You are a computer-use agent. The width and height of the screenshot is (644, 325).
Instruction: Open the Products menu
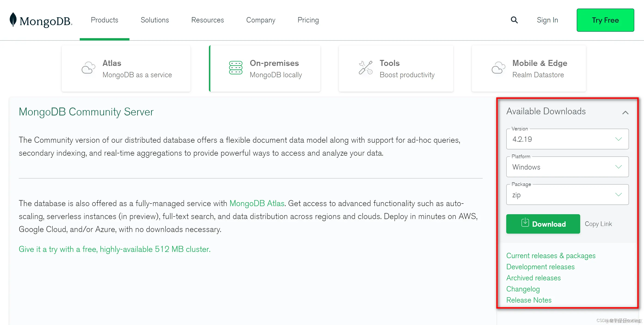104,20
